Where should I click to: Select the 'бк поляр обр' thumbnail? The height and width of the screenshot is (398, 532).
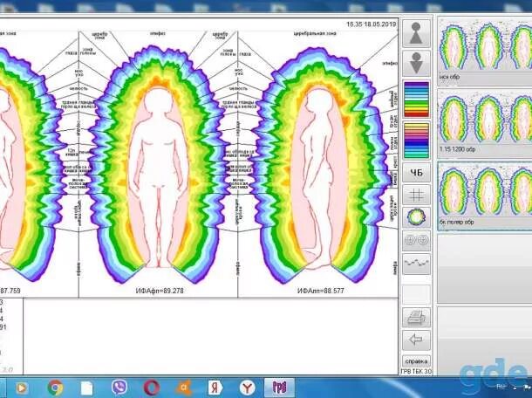pyautogui.click(x=485, y=196)
